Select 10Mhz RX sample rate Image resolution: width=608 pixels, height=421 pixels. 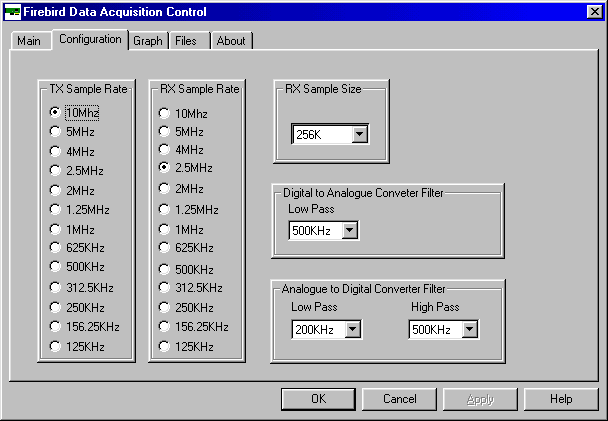pyautogui.click(x=163, y=113)
